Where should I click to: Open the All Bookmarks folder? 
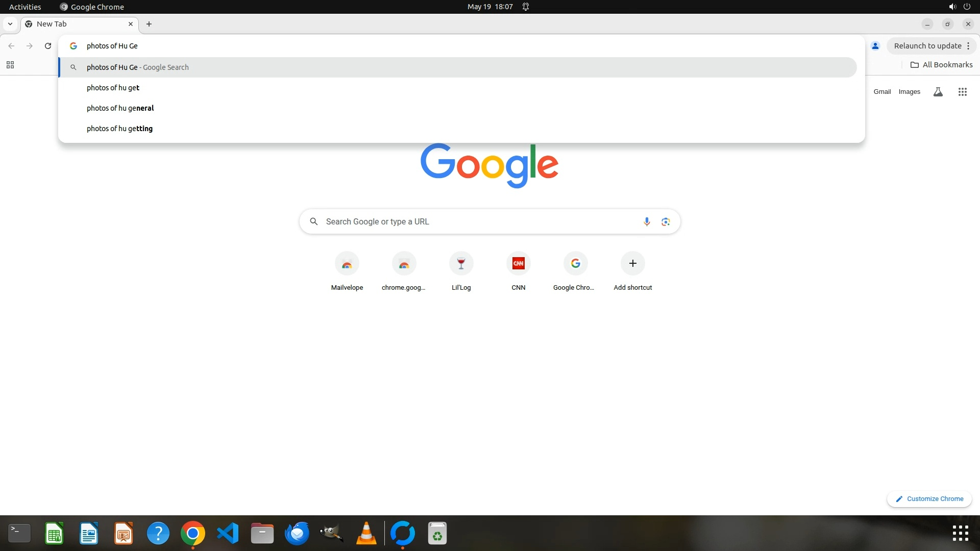942,65
